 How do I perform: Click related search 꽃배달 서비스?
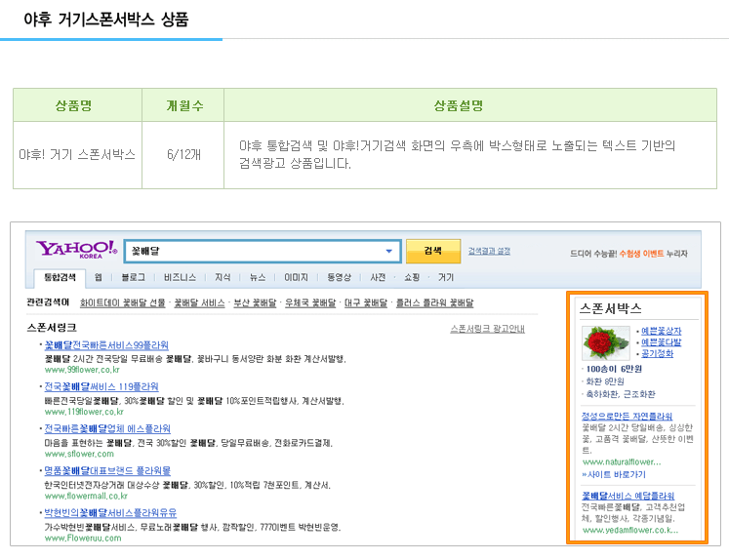tap(199, 303)
